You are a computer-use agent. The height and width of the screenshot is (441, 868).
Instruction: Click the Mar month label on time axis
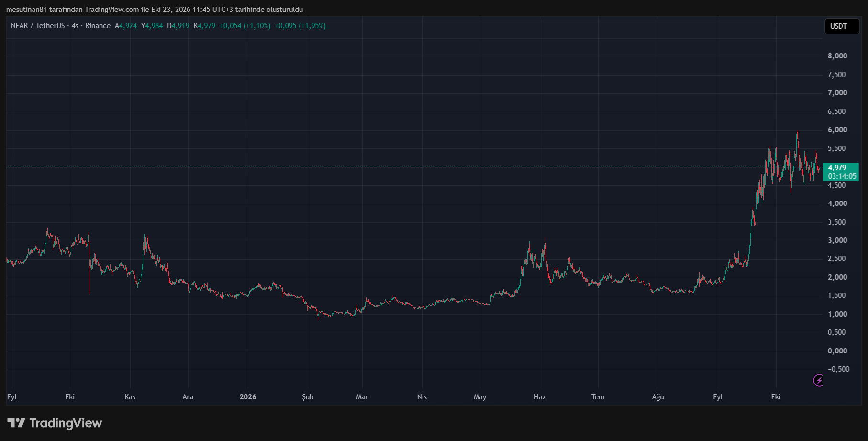click(362, 397)
